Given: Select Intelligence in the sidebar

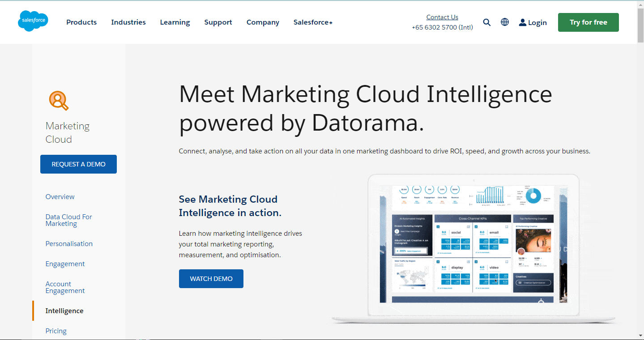Looking at the screenshot, I should [64, 311].
